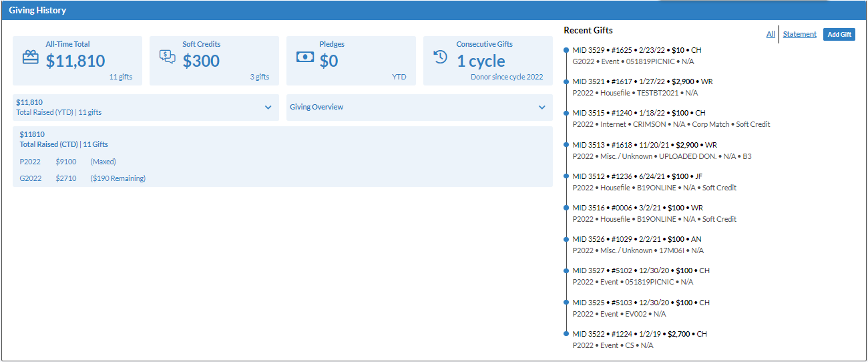This screenshot has height=362, width=868.
Task: Select timeline dot for MID 3522 gift
Action: click(x=566, y=334)
